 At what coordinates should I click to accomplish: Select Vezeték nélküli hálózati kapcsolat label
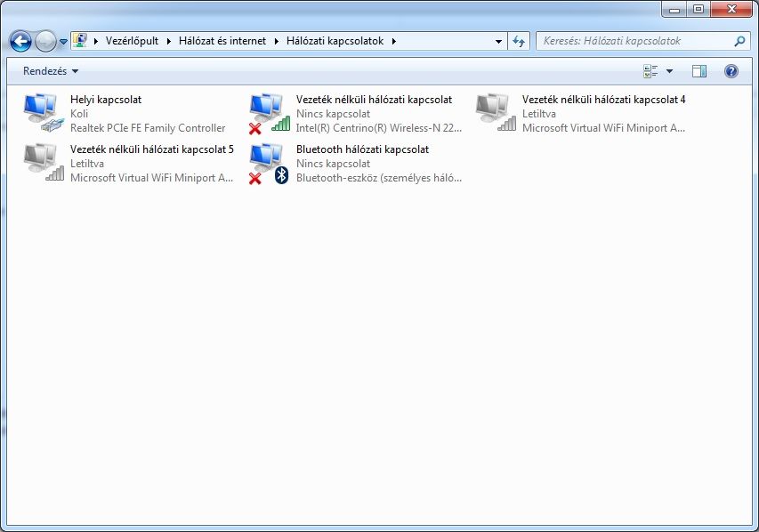point(374,100)
